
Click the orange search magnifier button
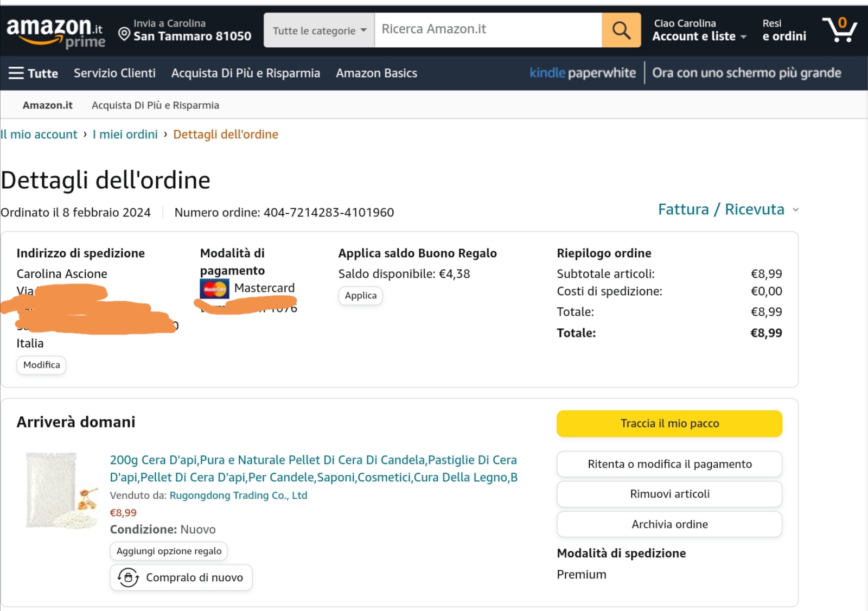(x=621, y=30)
